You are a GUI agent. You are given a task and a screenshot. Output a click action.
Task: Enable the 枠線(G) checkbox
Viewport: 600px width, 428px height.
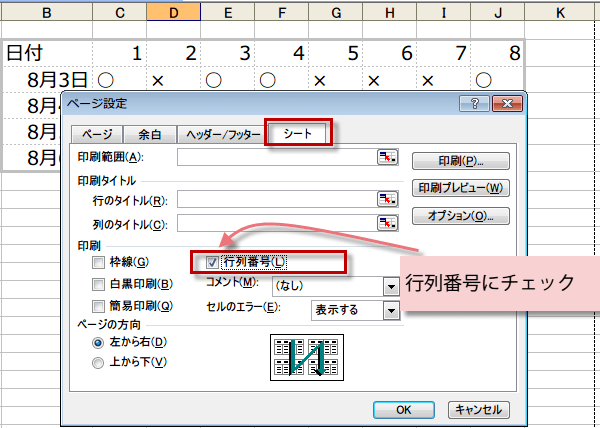click(98, 263)
